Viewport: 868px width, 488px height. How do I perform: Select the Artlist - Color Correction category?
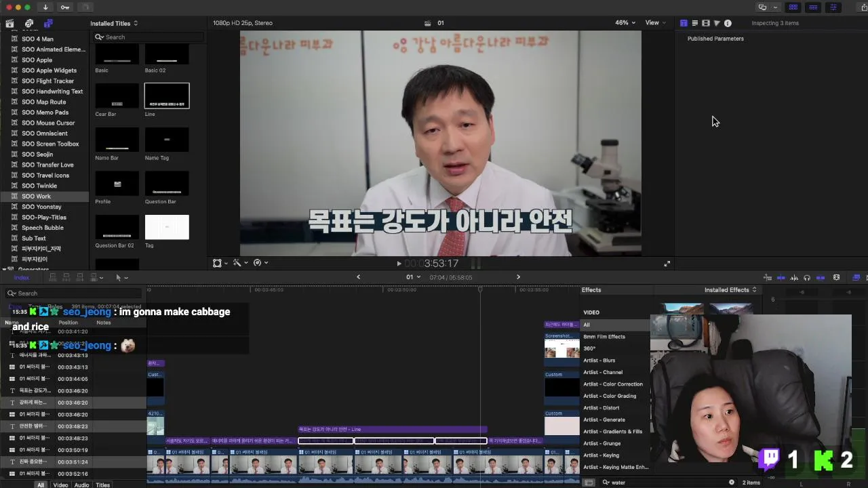pos(614,384)
